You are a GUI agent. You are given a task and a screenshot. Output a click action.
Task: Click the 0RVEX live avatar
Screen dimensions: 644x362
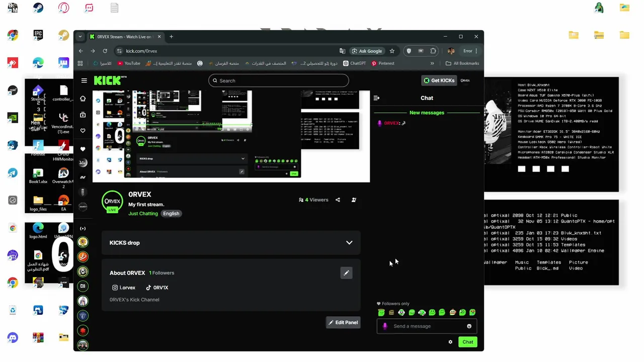(112, 201)
